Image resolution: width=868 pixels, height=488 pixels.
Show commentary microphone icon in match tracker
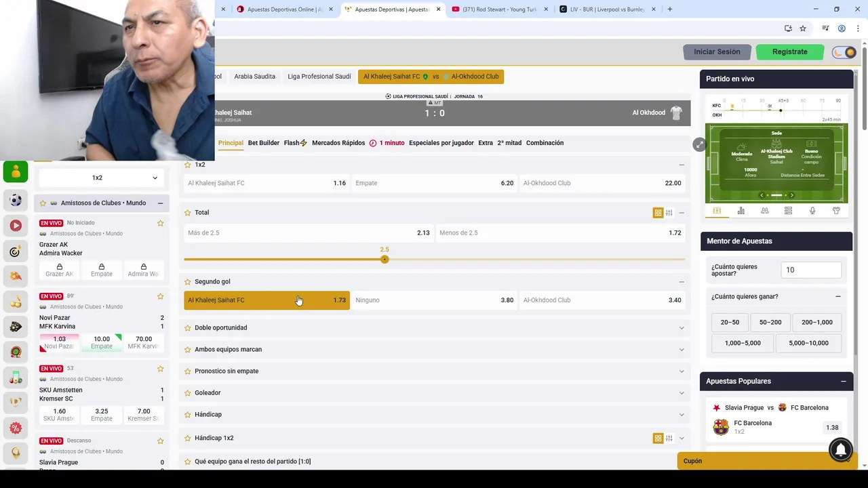coord(812,211)
